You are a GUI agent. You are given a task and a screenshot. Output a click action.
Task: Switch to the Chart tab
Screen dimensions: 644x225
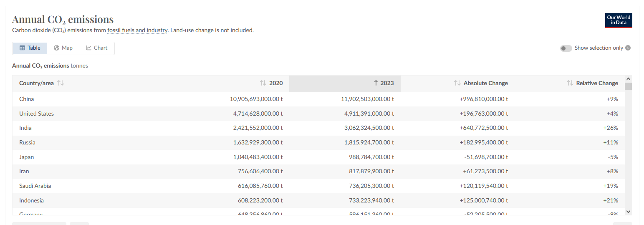tap(97, 48)
